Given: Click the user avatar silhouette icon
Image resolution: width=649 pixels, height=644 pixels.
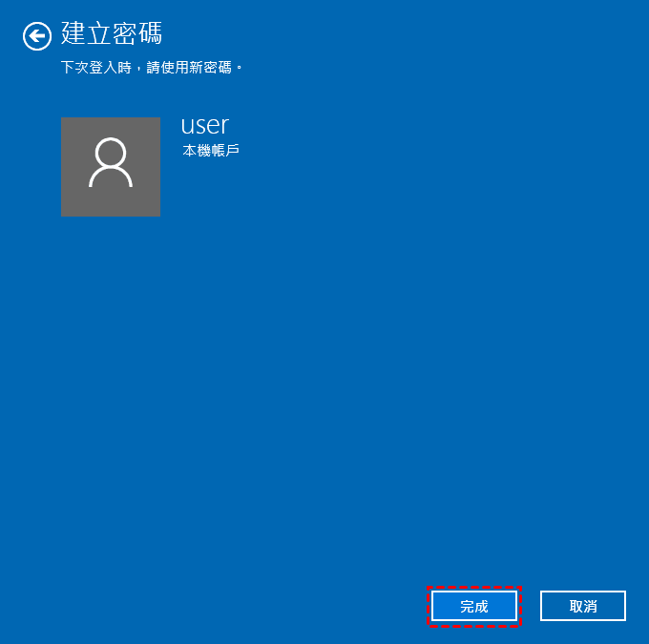Looking at the screenshot, I should 111,162.
